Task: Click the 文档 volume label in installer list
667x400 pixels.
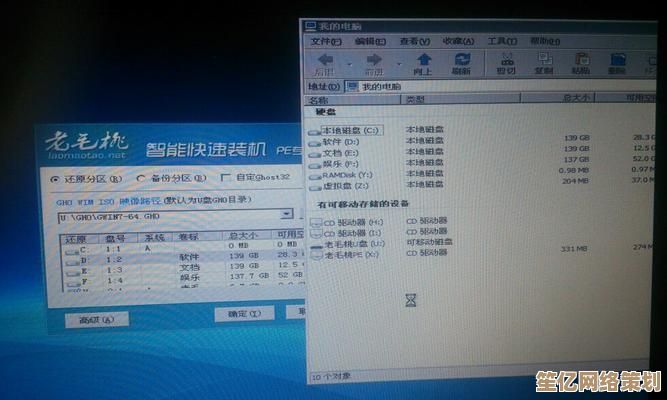Action: click(x=189, y=267)
